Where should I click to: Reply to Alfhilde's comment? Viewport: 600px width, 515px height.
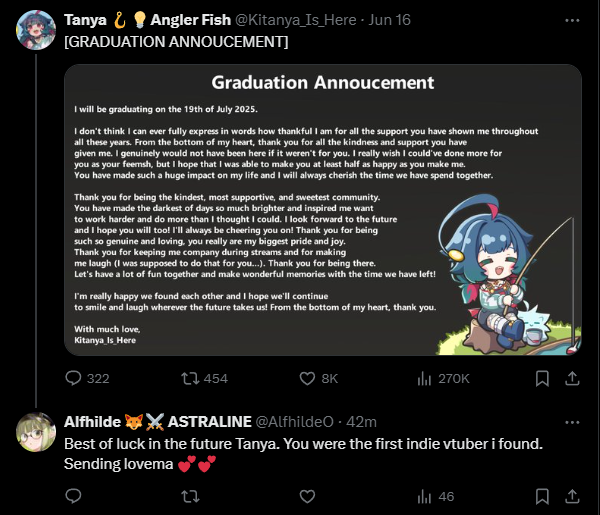[73, 496]
